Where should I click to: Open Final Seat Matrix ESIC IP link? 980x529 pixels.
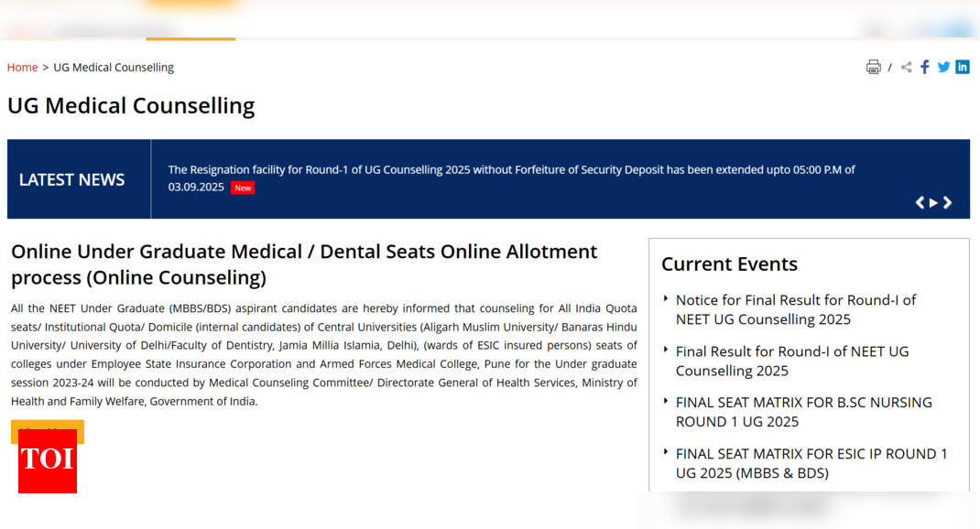(811, 463)
